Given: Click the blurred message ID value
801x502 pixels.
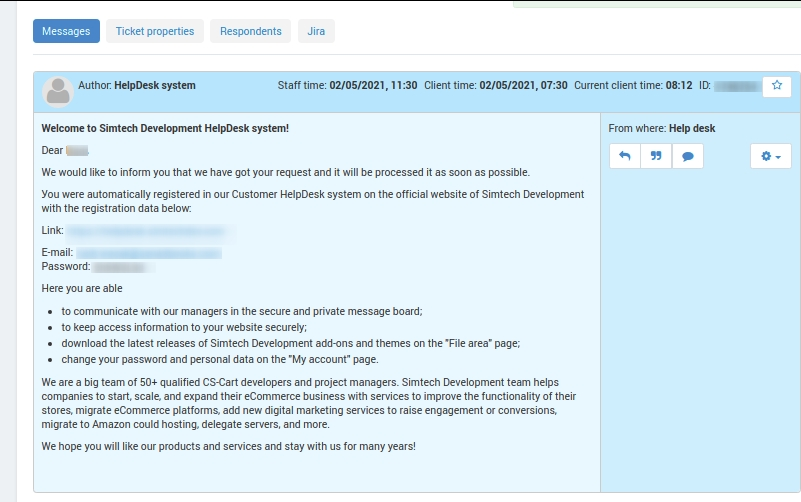Looking at the screenshot, I should (x=736, y=86).
